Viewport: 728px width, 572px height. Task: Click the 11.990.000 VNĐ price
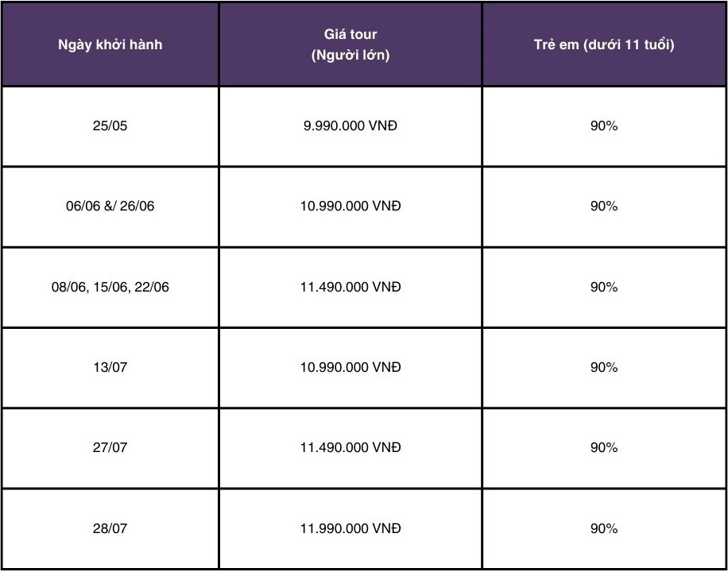(350, 528)
